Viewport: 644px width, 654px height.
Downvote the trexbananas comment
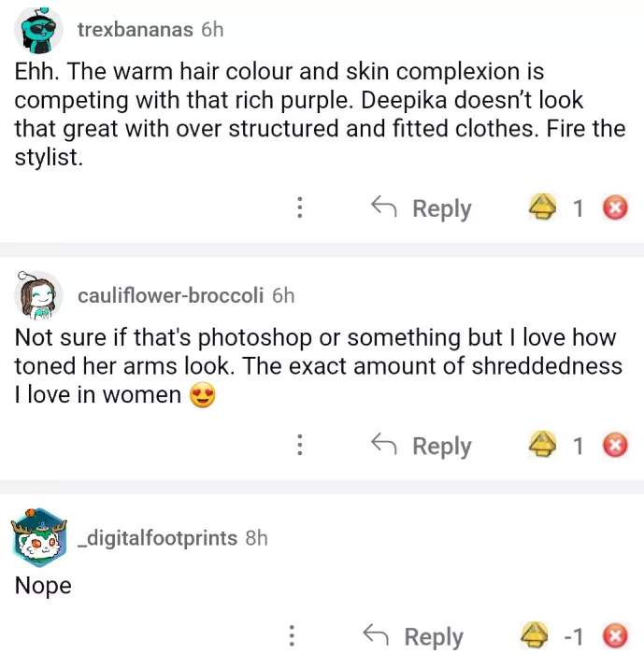pos(614,207)
